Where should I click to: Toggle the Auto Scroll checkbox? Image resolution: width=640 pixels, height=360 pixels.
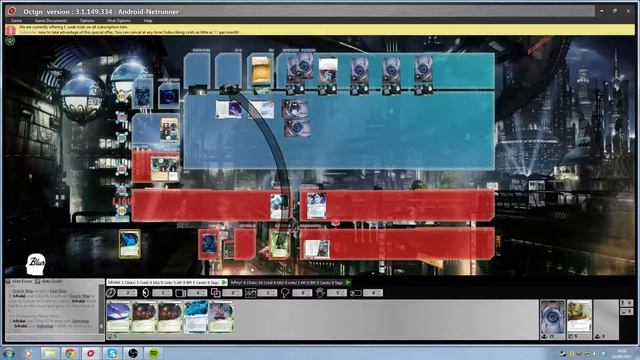click(x=38, y=282)
